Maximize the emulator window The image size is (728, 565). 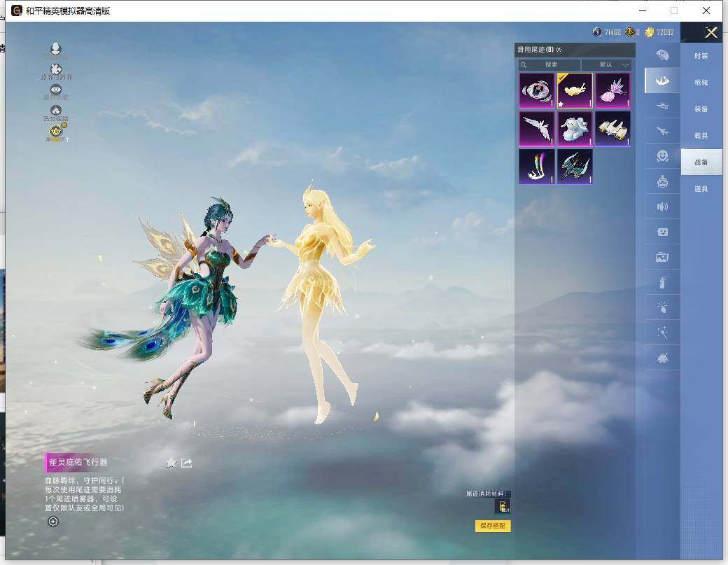point(674,11)
